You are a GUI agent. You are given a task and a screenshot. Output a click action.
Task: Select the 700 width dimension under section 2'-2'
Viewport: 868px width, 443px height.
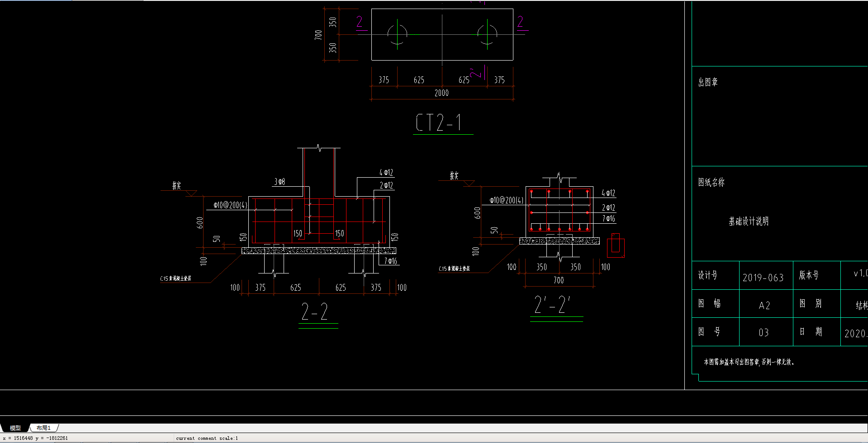(559, 280)
